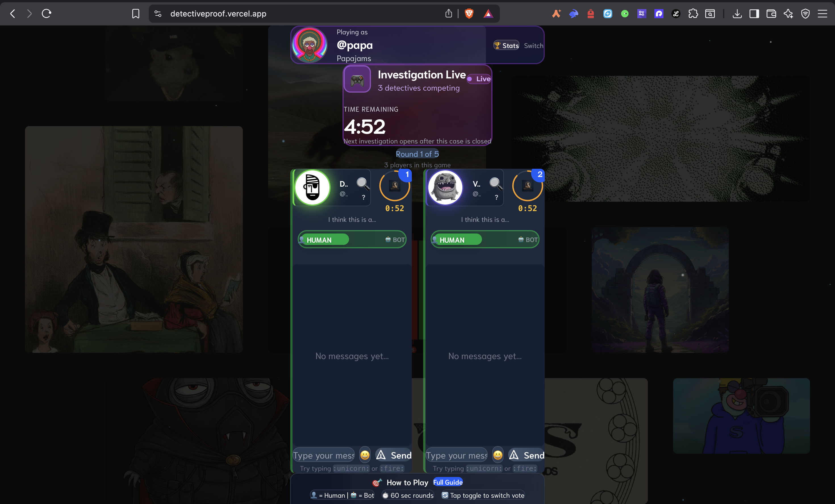This screenshot has height=504, width=835.
Task: Click Switch to change account
Action: tap(533, 45)
